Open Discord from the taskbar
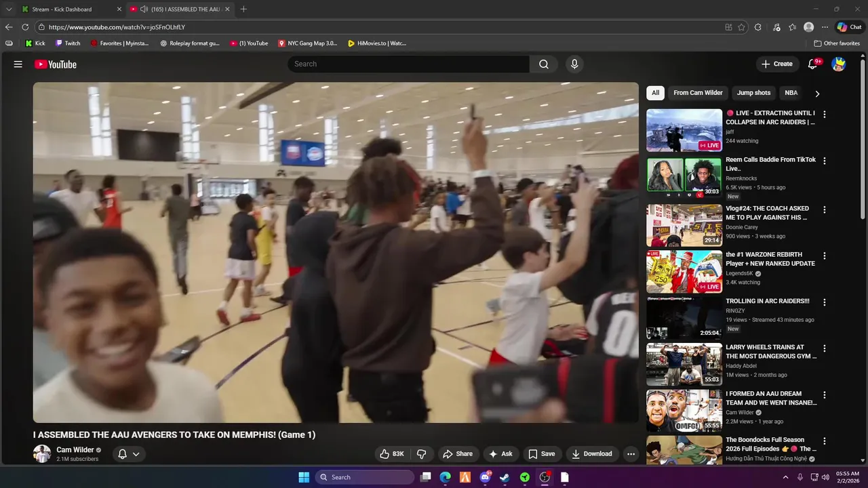 click(485, 477)
